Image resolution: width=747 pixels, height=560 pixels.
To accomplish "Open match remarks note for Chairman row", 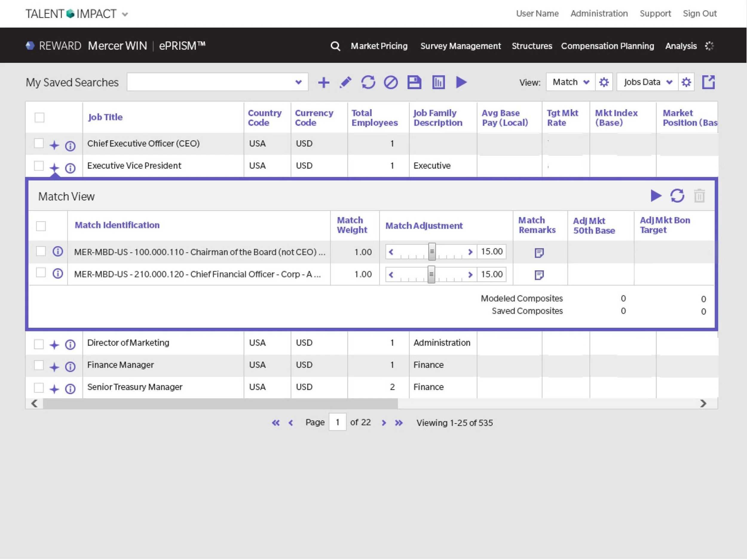I will (x=539, y=252).
